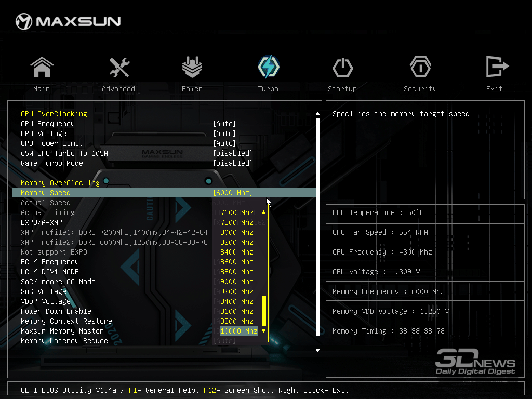Click the Exit door-arrow icon

497,66
